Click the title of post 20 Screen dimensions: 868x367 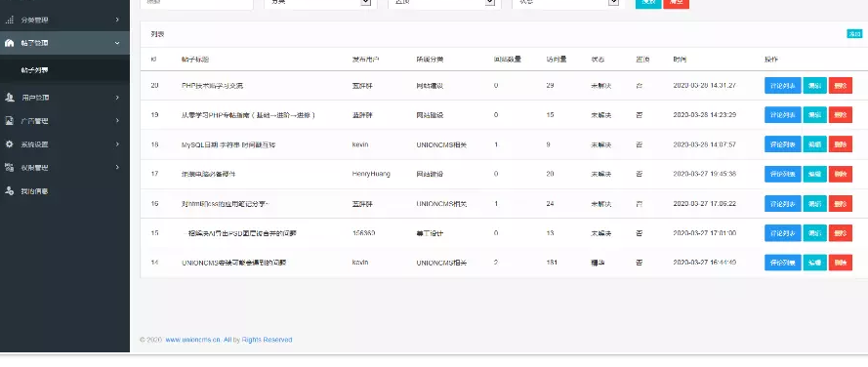click(x=212, y=85)
